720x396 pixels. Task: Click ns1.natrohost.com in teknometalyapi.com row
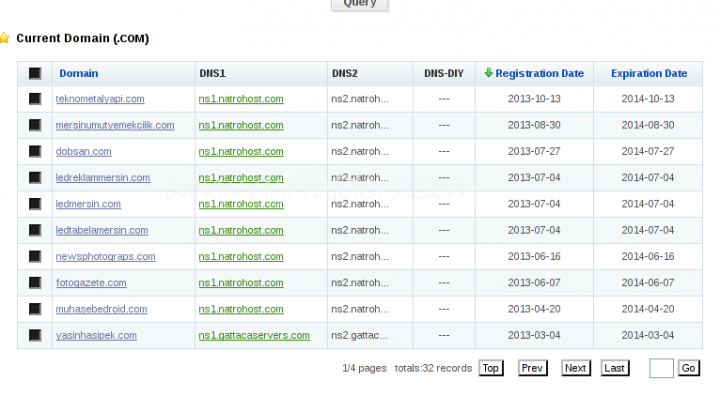point(241,99)
